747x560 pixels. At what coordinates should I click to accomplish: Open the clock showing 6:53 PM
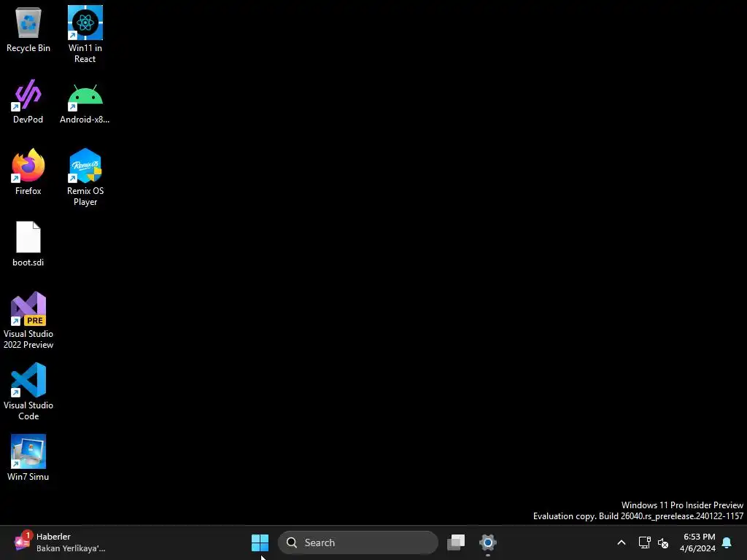point(698,542)
